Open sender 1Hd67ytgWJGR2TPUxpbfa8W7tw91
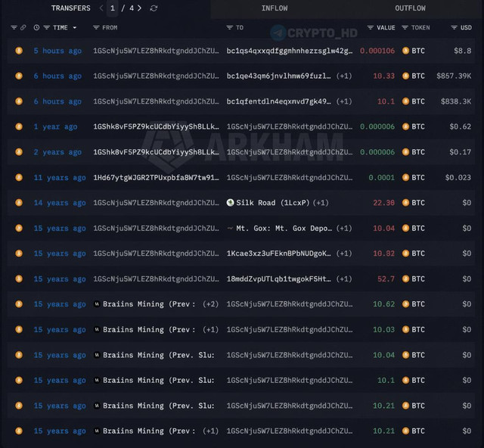The image size is (484, 448). [x=156, y=178]
